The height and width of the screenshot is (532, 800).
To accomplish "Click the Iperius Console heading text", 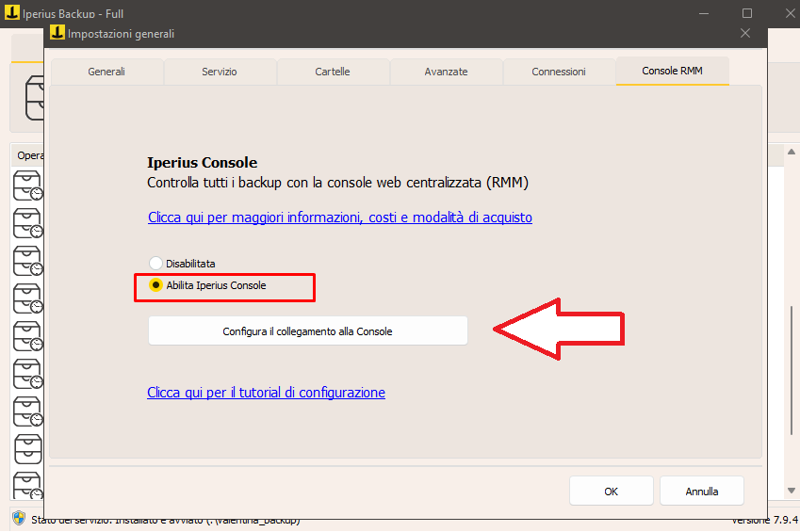I will coord(202,163).
